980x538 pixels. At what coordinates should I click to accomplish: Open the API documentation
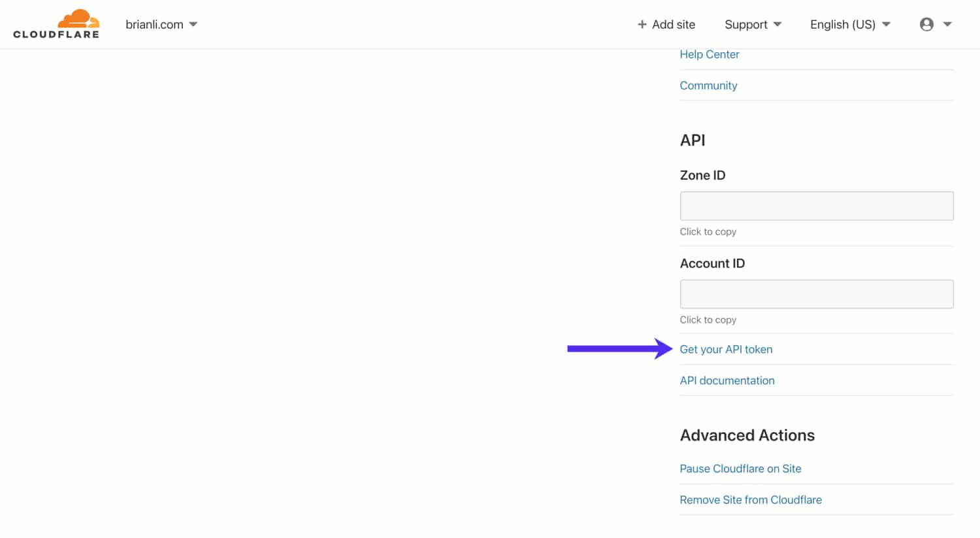(727, 380)
